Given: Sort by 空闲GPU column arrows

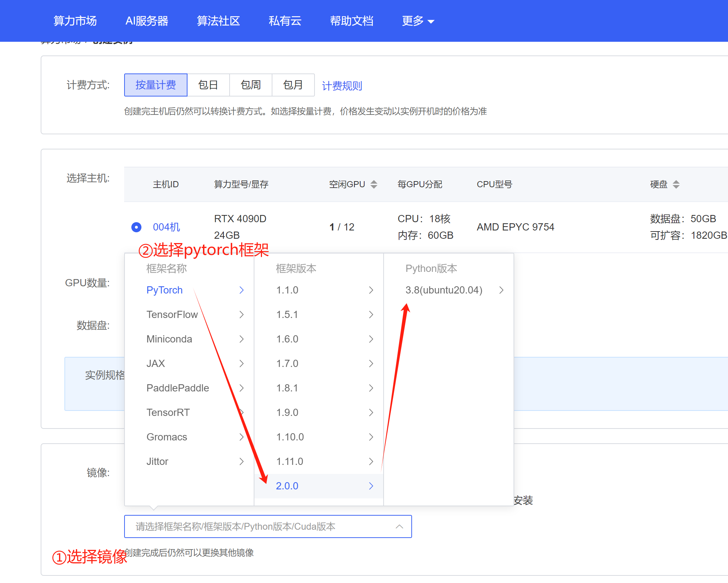Looking at the screenshot, I should pos(374,184).
